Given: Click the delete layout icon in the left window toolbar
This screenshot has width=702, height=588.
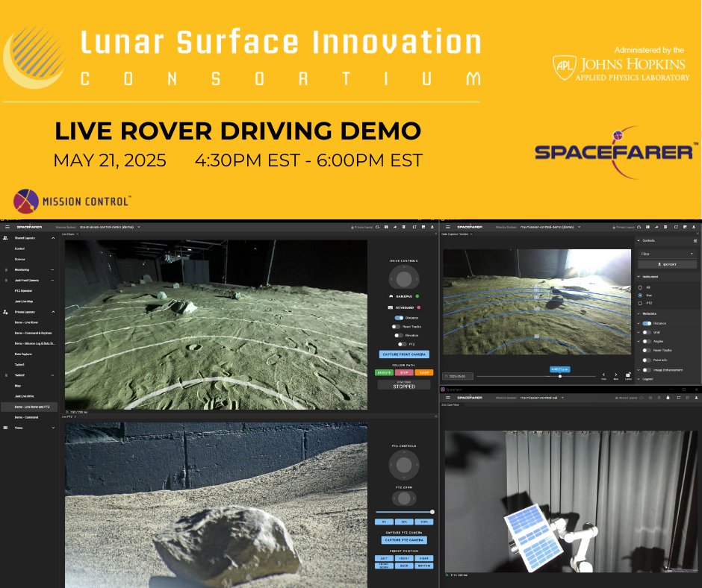Looking at the screenshot, I should point(404,227).
